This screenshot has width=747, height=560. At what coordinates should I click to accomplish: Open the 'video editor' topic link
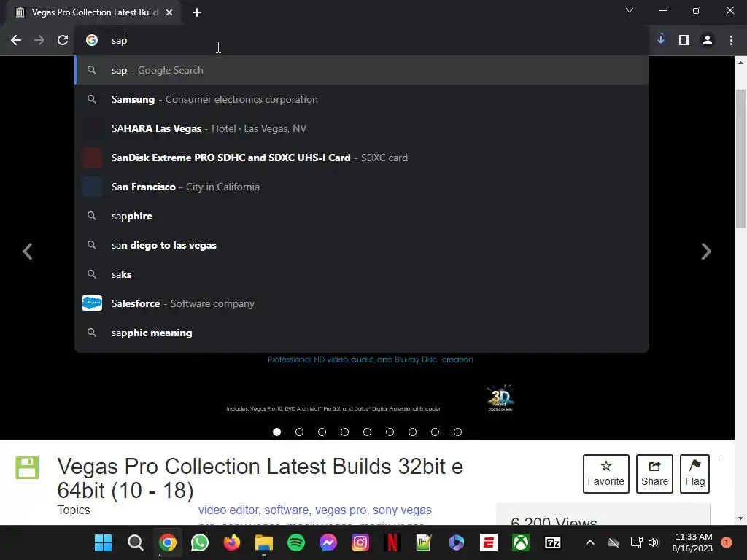(x=228, y=510)
